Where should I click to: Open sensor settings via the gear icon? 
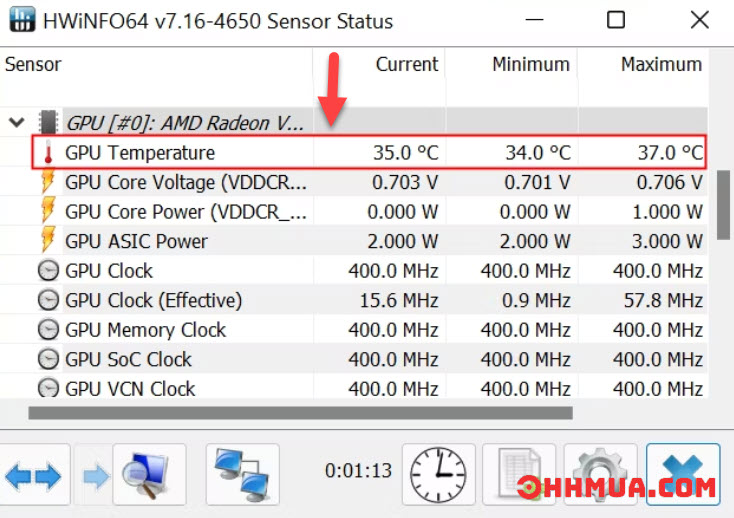coord(600,474)
